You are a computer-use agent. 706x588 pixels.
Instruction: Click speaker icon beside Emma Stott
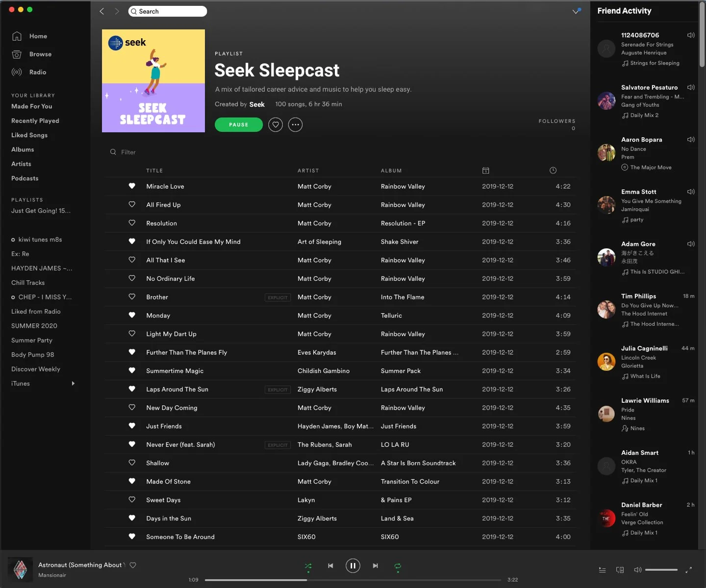(x=691, y=192)
